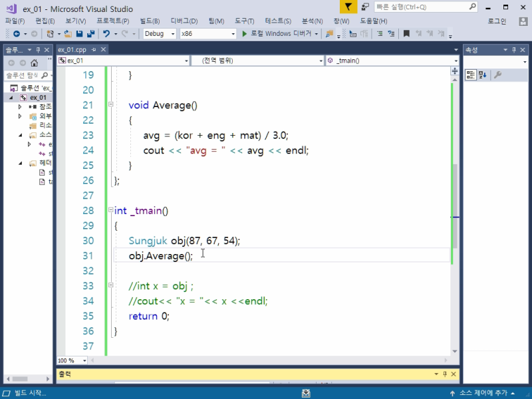
Task: Click the New Project toolbar icon
Action: (51, 34)
